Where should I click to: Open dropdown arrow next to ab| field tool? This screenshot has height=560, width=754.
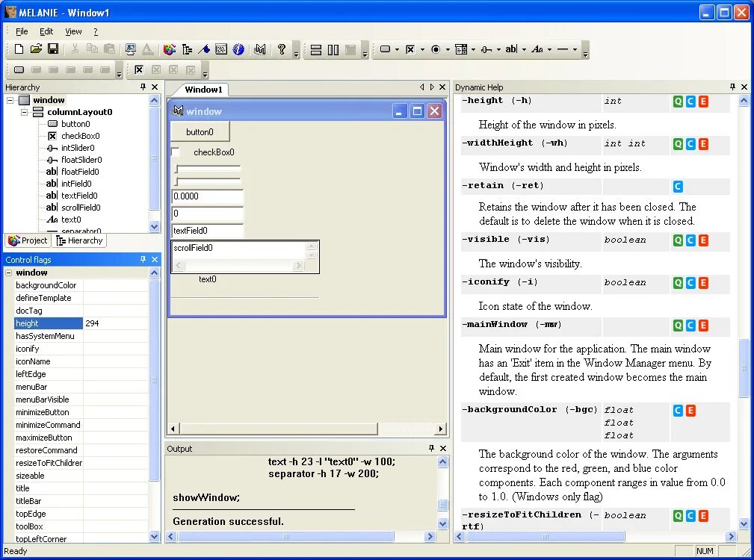pos(524,49)
